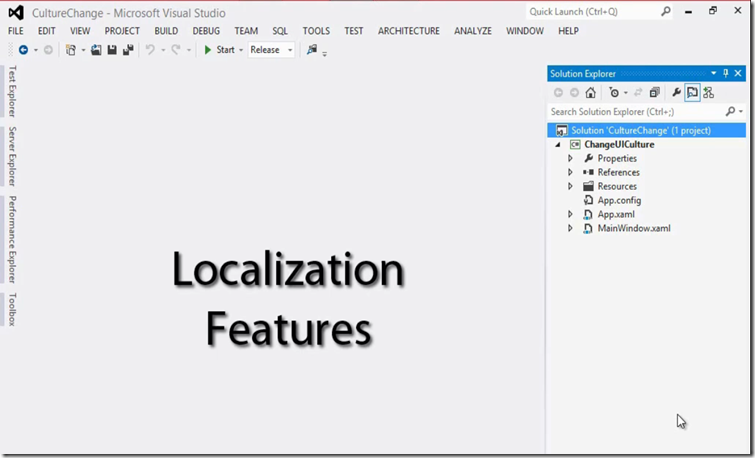Open the BUILD menu
Screen dimensions: 755x458
pyautogui.click(x=166, y=31)
